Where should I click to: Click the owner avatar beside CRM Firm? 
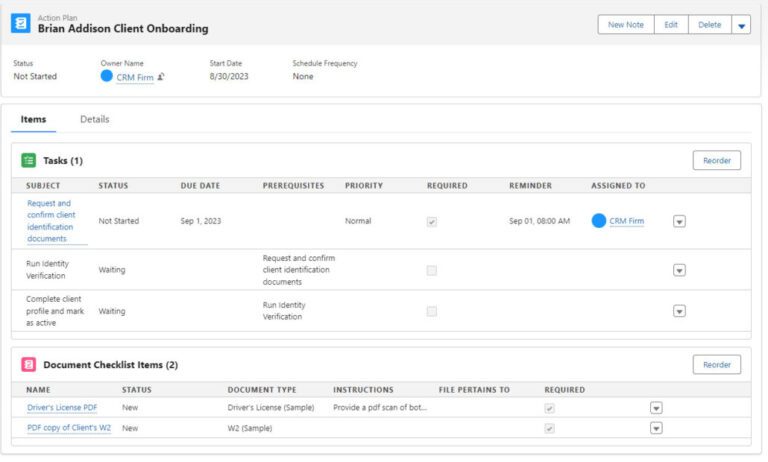coord(107,76)
